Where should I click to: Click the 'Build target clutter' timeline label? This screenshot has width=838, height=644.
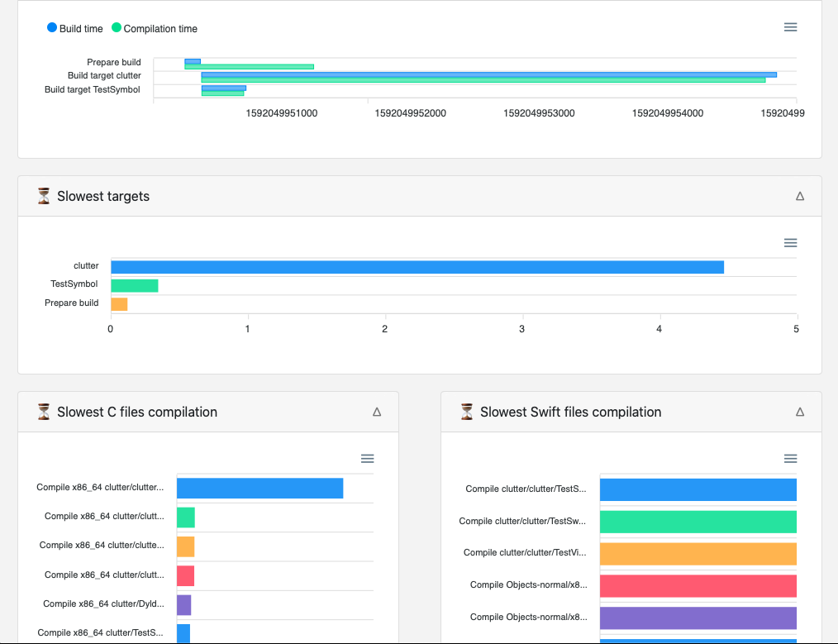pyautogui.click(x=104, y=75)
